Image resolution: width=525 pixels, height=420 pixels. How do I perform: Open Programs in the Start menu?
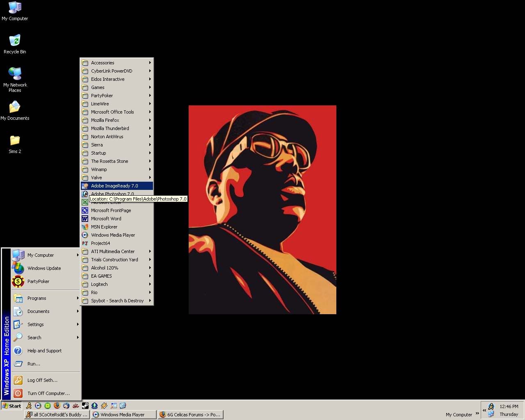pos(45,298)
